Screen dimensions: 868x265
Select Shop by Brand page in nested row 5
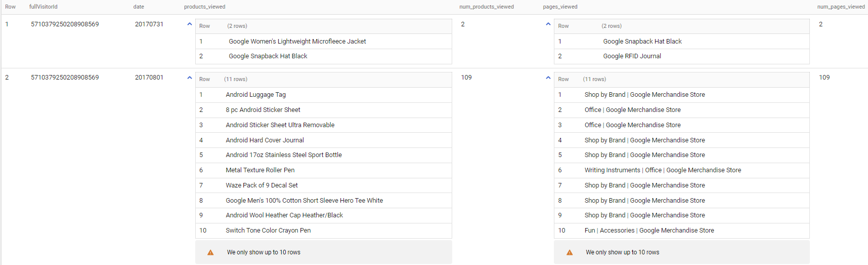tap(645, 155)
